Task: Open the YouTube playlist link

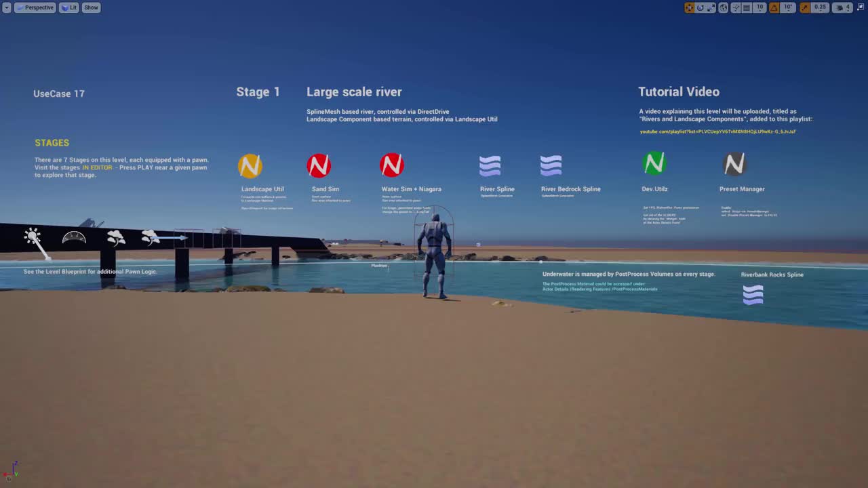Action: [718, 131]
